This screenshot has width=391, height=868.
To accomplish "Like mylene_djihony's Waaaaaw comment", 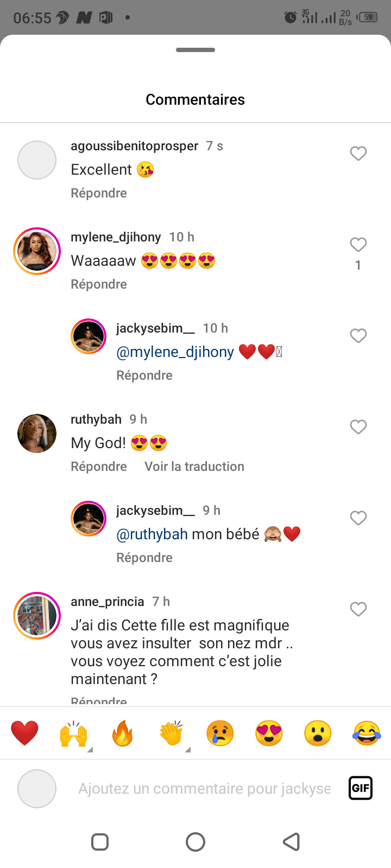I will [358, 245].
